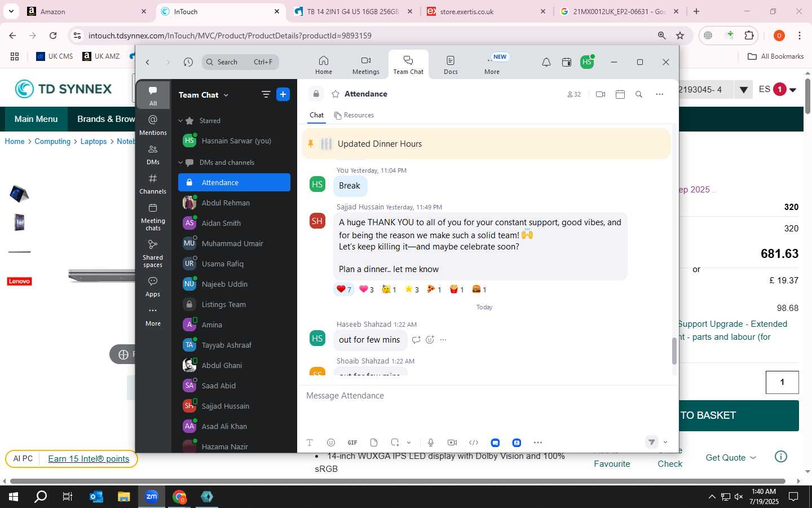Open Outlook from the Windows taskbar

96,497
